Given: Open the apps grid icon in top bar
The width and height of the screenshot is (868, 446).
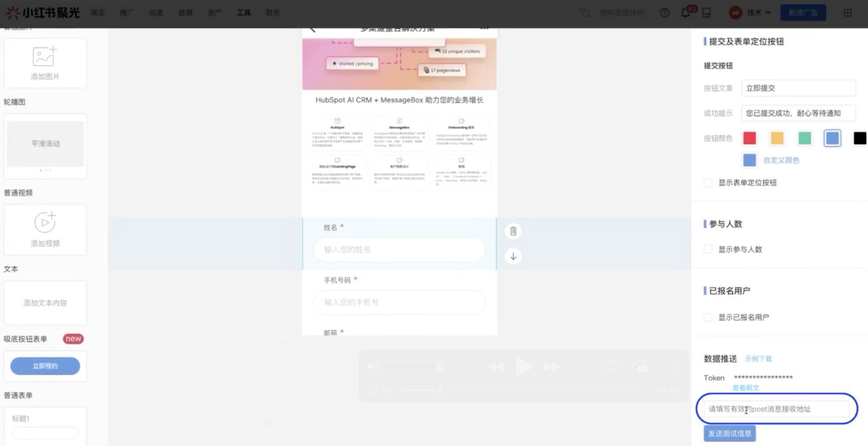Looking at the screenshot, I should 847,13.
